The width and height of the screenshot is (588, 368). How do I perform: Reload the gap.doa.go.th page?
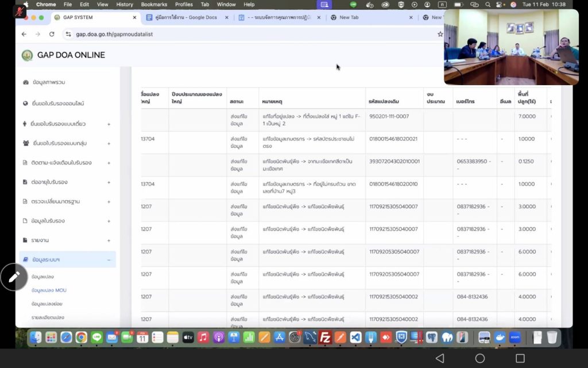52,34
